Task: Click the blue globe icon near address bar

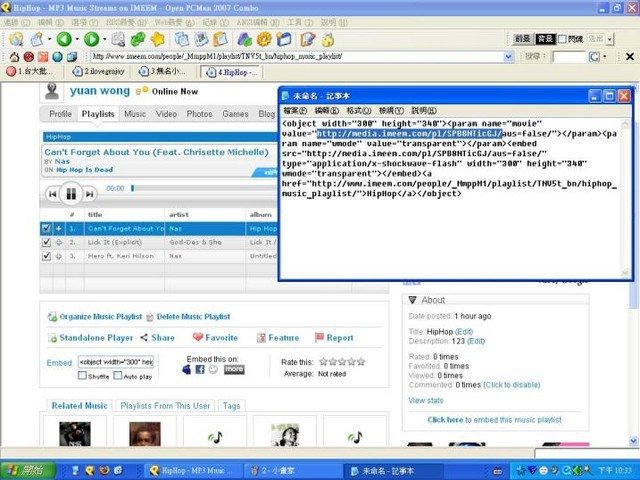Action: pyautogui.click(x=58, y=57)
